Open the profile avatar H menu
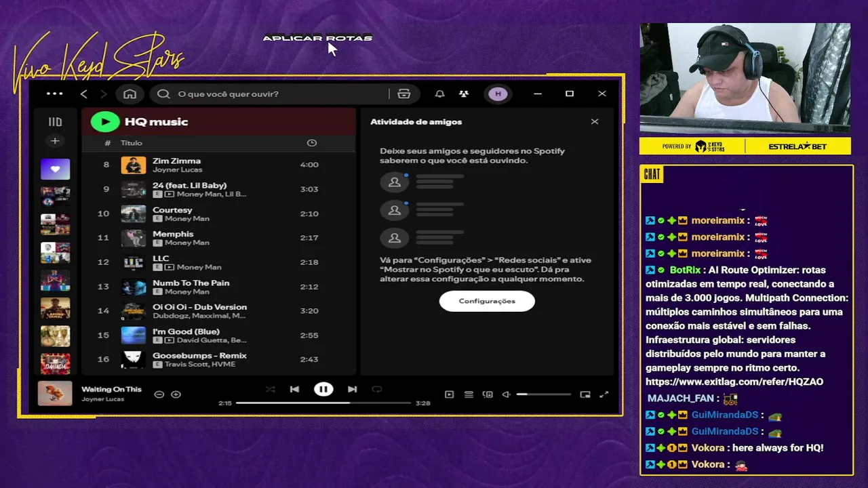 [x=498, y=94]
